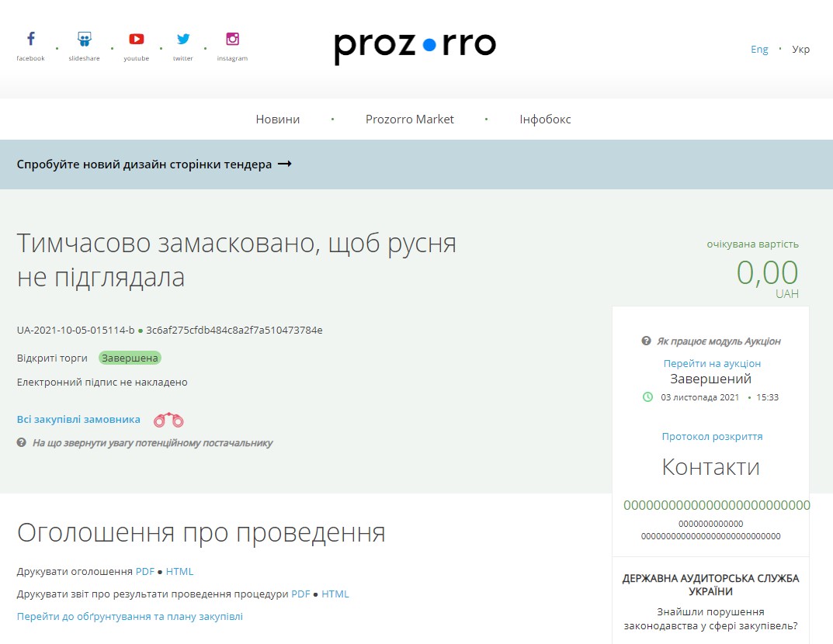This screenshot has height=644, width=833.
Task: Switch language to Укр
Action: (800, 50)
